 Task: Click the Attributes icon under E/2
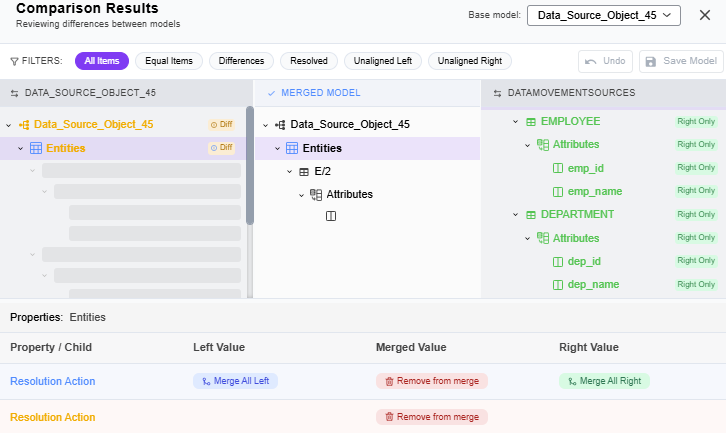316,195
